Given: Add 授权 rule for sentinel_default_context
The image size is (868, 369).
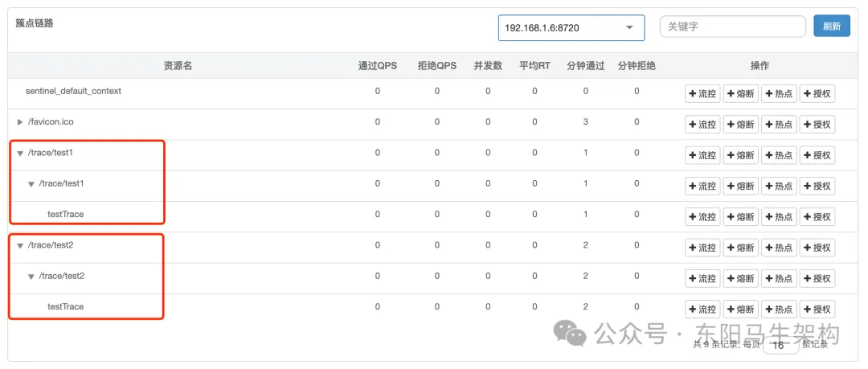Looking at the screenshot, I should tap(817, 93).
